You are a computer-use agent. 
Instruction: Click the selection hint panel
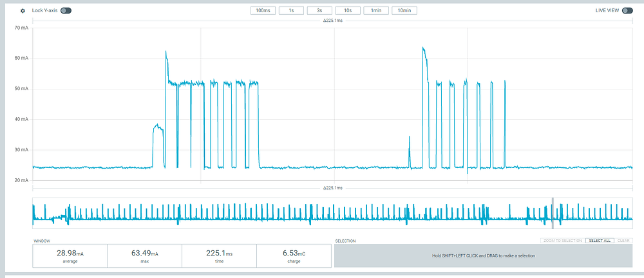point(484,256)
